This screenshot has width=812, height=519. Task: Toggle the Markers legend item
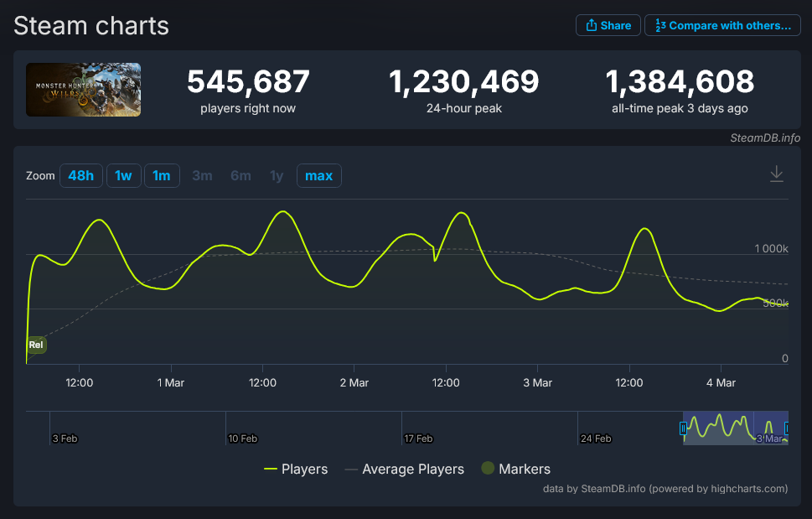pyautogui.click(x=515, y=469)
